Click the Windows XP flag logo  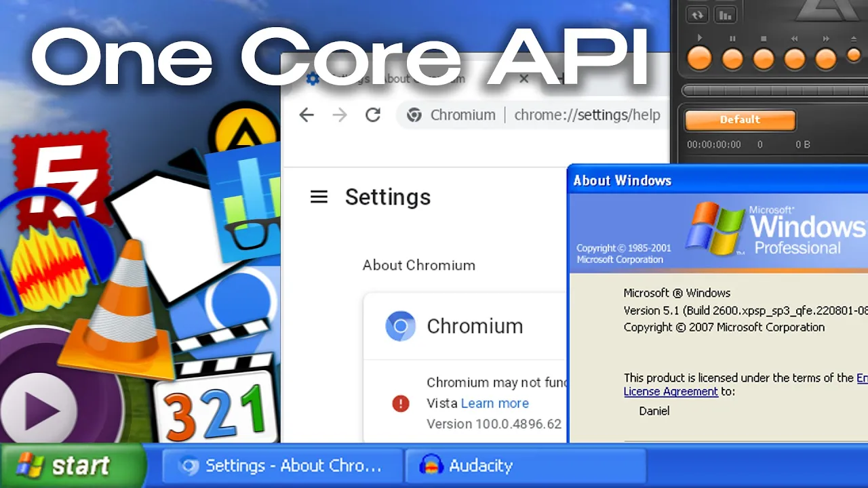point(715,228)
